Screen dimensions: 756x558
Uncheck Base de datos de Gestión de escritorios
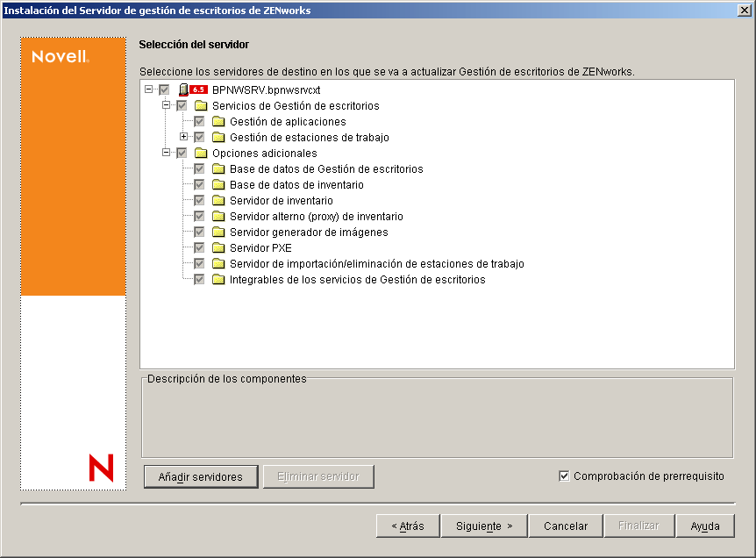tap(198, 168)
